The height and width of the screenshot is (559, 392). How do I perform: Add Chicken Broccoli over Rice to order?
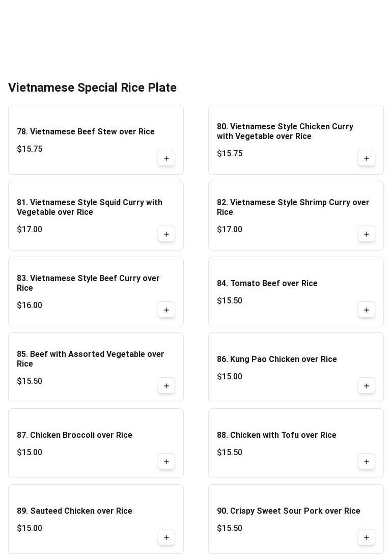click(166, 462)
